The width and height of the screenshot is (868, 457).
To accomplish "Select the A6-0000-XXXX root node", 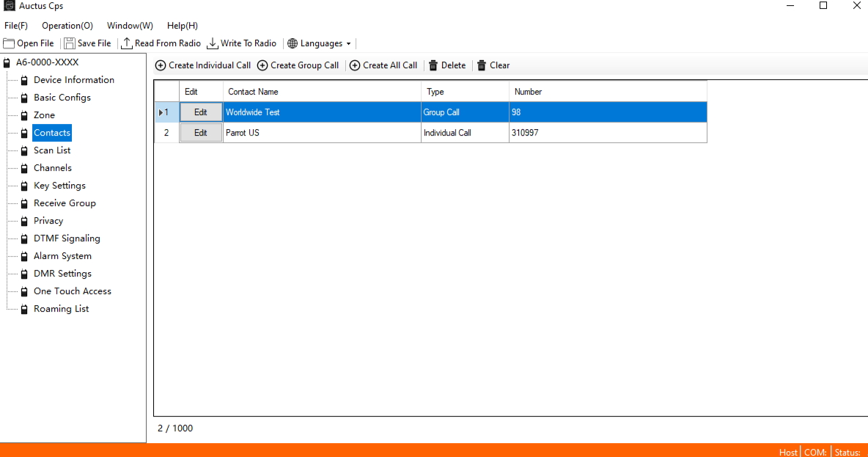I will point(47,62).
